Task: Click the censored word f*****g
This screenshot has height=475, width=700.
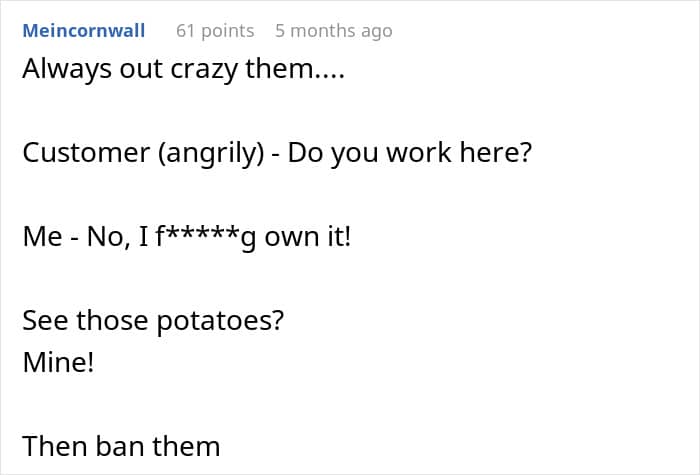Action: pos(205,237)
